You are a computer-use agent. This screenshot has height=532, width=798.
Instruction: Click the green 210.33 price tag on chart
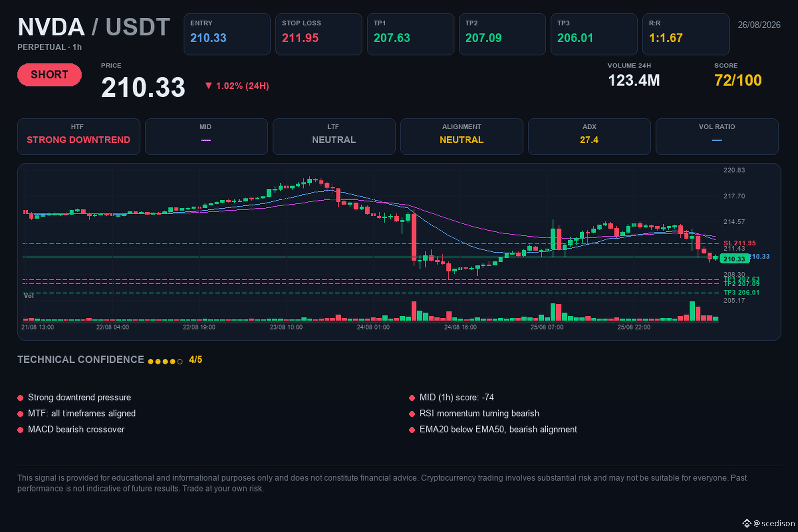(734, 259)
